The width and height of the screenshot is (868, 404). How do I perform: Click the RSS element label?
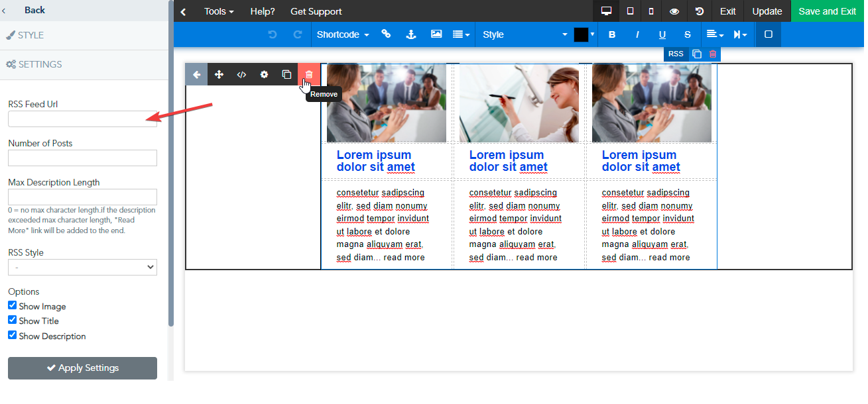tap(676, 54)
